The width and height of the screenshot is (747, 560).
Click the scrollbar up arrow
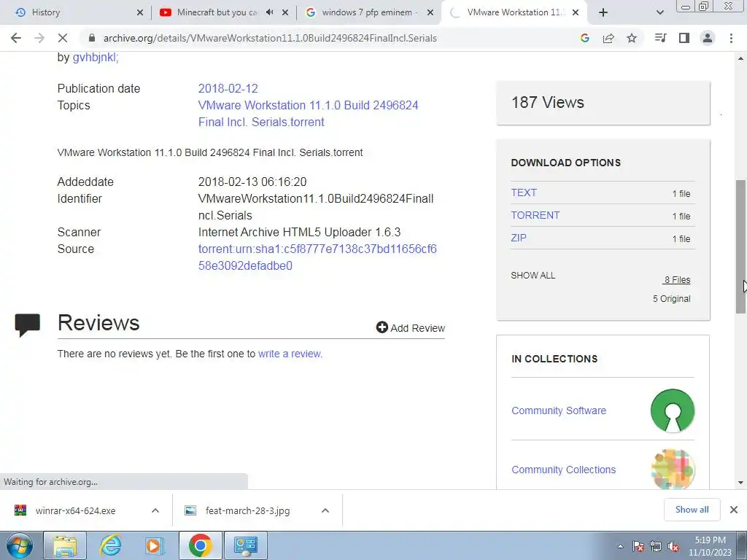(x=741, y=58)
